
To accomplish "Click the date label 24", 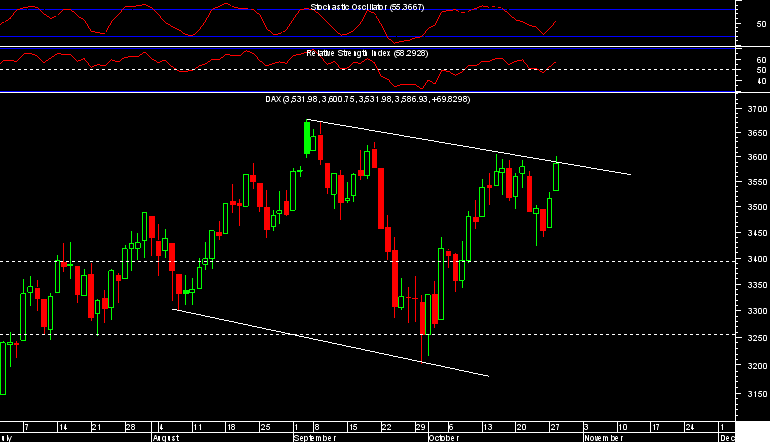I will click(x=689, y=427).
